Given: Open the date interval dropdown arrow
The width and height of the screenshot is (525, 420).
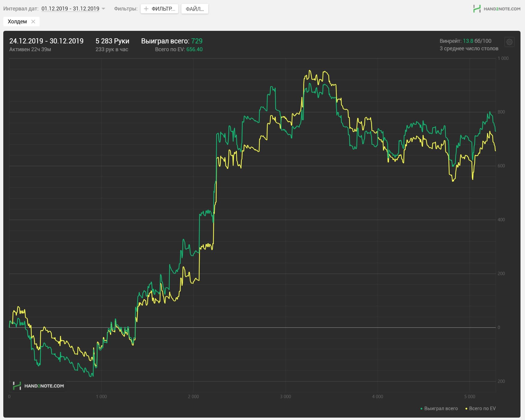Looking at the screenshot, I should pos(104,9).
